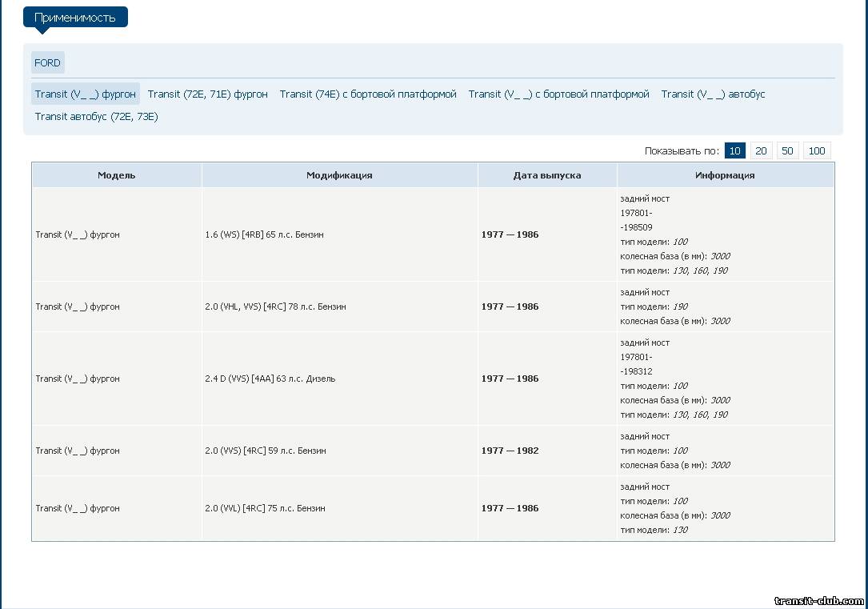Click the -198509 date value

pos(636,227)
